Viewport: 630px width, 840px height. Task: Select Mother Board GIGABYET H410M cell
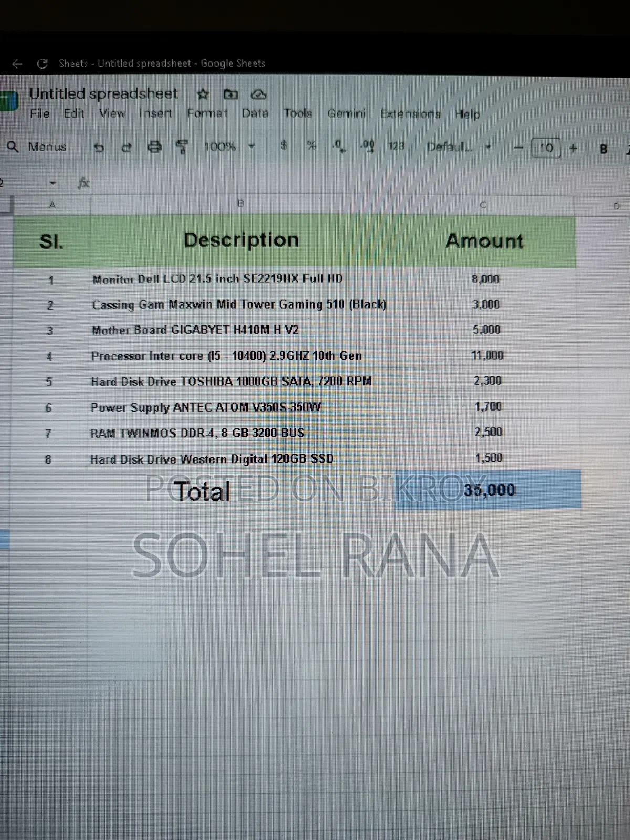click(x=240, y=330)
